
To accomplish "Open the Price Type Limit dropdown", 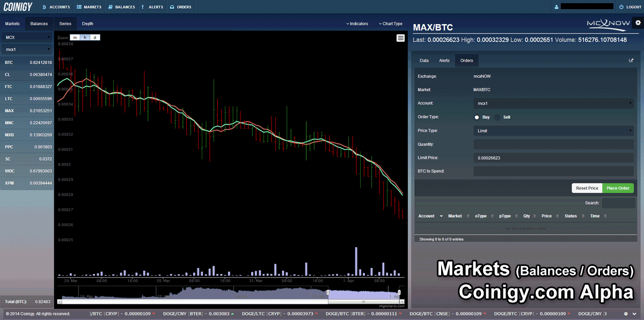I will [552, 130].
